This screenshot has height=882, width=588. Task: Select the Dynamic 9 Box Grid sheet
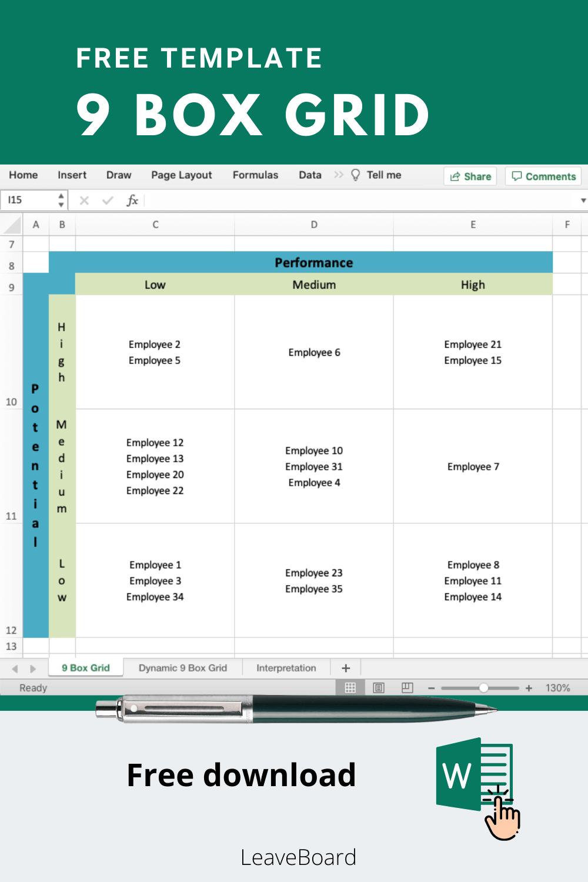182,667
